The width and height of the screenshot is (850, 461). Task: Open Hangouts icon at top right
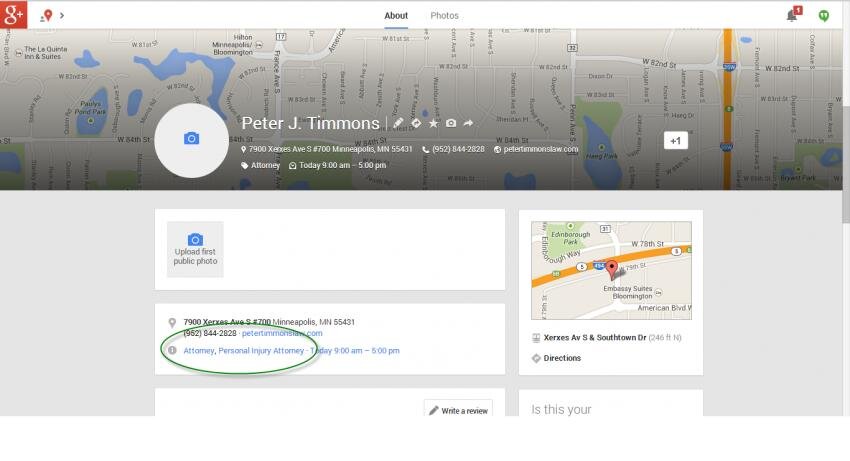coord(823,16)
